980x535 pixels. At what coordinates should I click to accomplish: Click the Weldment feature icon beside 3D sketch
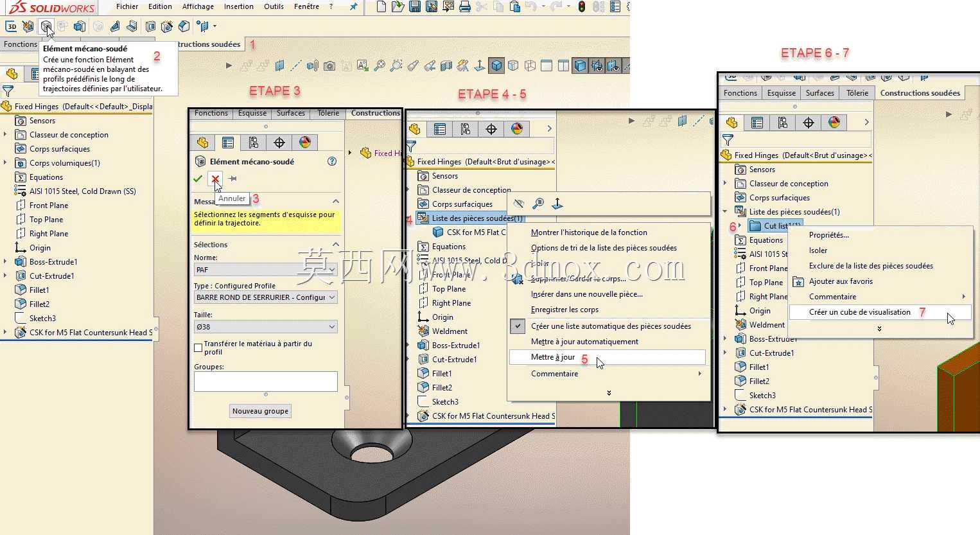pos(28,26)
